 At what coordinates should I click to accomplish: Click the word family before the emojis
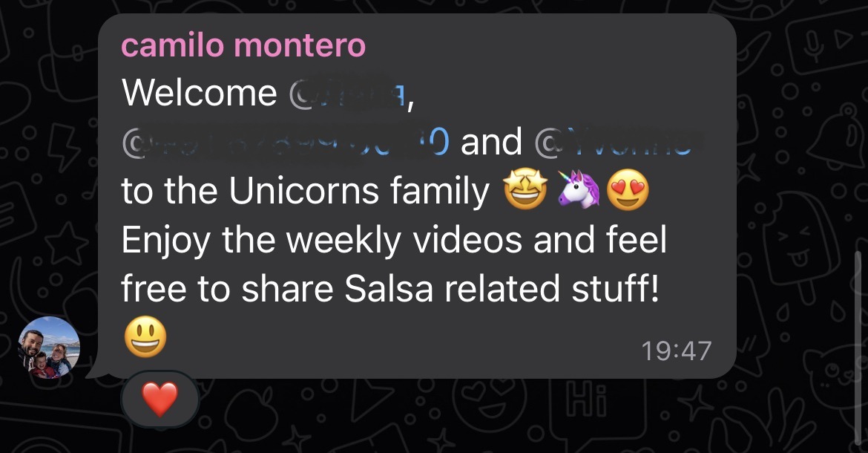(439, 191)
